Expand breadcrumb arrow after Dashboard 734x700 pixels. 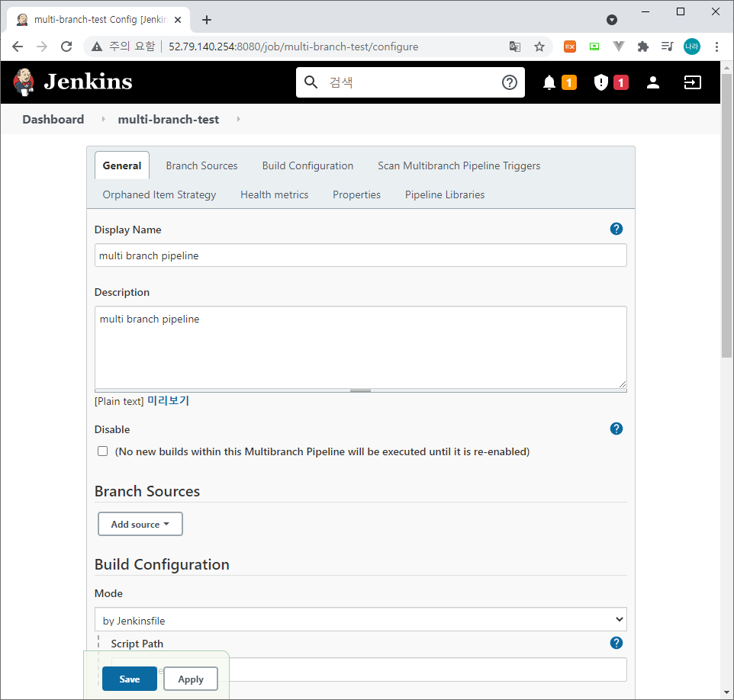point(103,119)
